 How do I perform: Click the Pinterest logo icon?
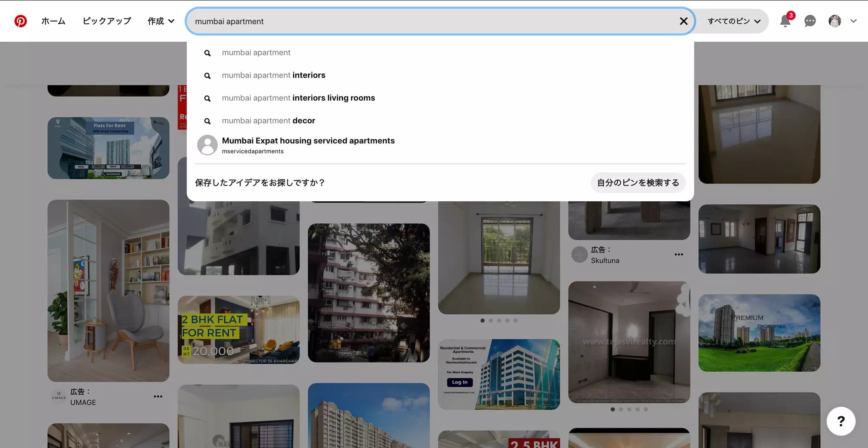tap(20, 21)
